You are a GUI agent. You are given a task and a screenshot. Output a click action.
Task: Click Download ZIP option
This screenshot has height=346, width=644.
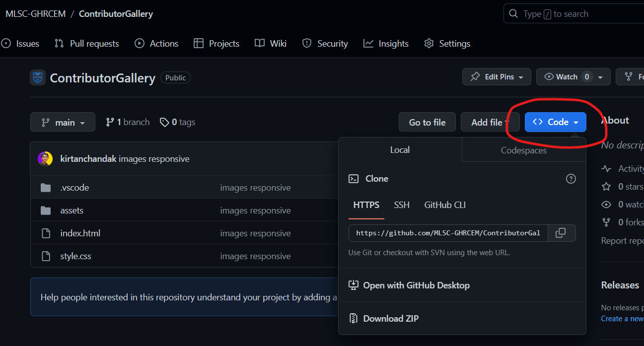coord(390,319)
